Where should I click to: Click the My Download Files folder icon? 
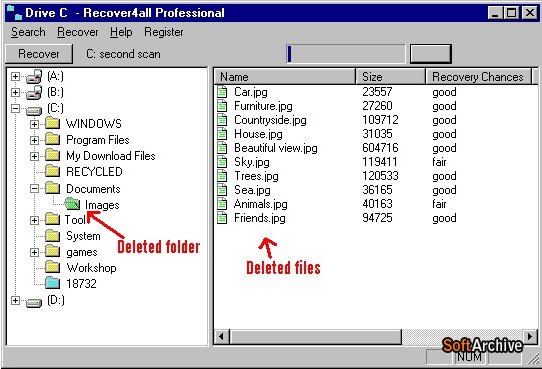pos(53,155)
